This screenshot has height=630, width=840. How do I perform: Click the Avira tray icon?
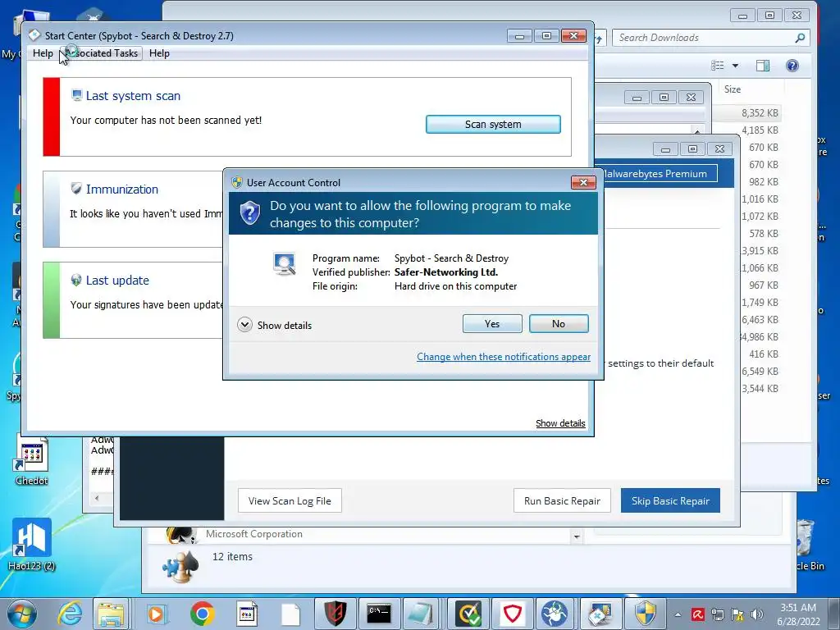click(697, 614)
